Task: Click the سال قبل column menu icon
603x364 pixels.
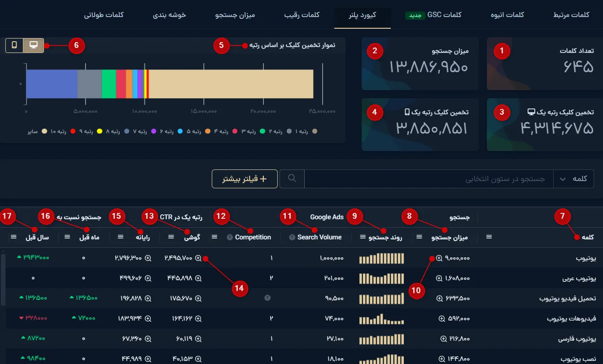Action: (13, 237)
